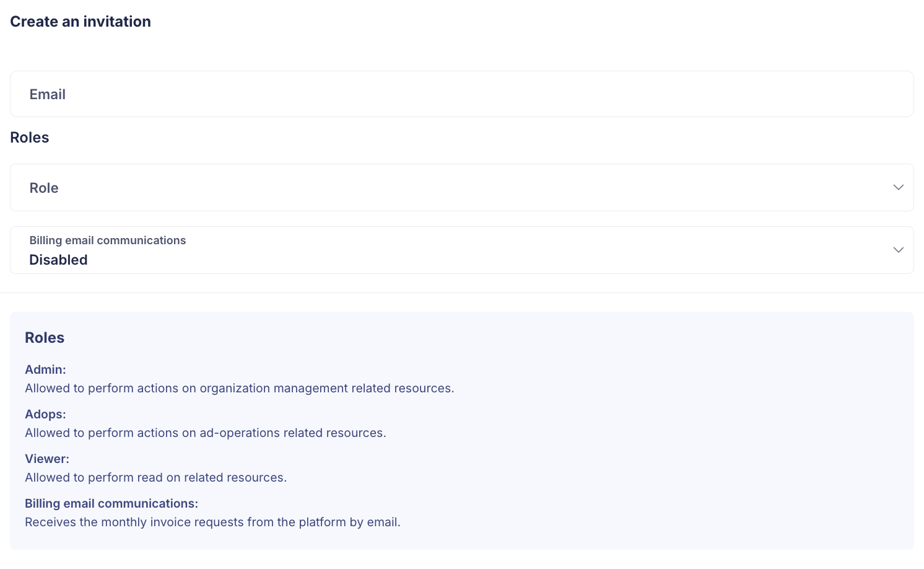
Task: Click the small 'Billing email communications' field label
Action: coord(108,240)
